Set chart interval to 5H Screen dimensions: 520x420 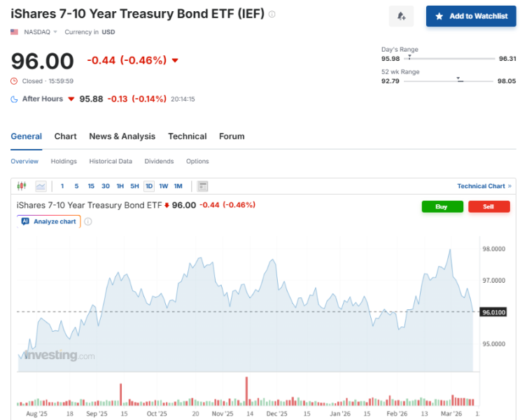pos(134,186)
